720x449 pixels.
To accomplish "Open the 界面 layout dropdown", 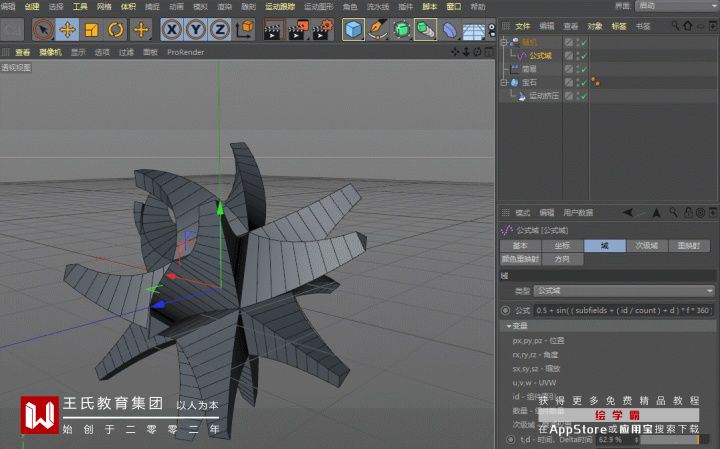I will (677, 6).
